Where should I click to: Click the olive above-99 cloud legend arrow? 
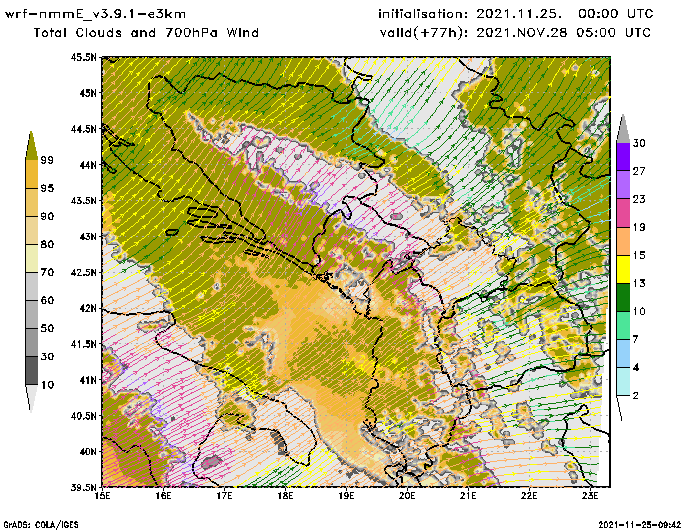(31, 146)
